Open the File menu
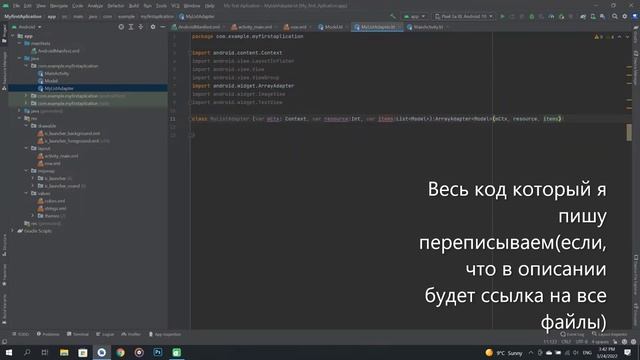Image resolution: width=640 pixels, height=360 pixels. pyautogui.click(x=16, y=6)
